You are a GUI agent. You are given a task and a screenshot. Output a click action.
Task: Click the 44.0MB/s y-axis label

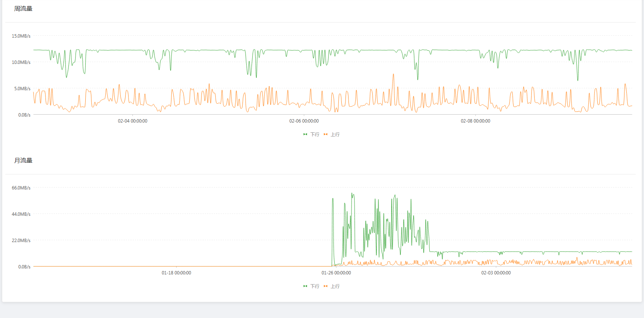pos(21,214)
